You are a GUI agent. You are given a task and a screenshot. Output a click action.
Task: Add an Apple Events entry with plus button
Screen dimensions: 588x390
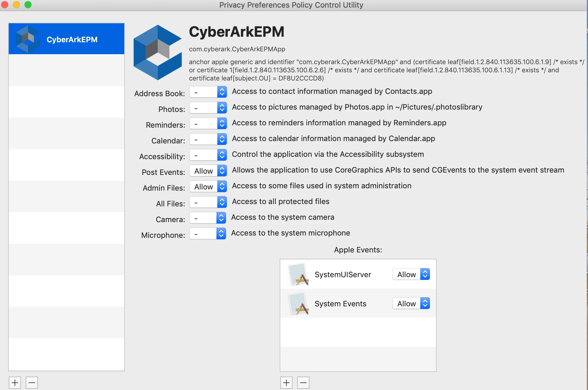pyautogui.click(x=286, y=382)
